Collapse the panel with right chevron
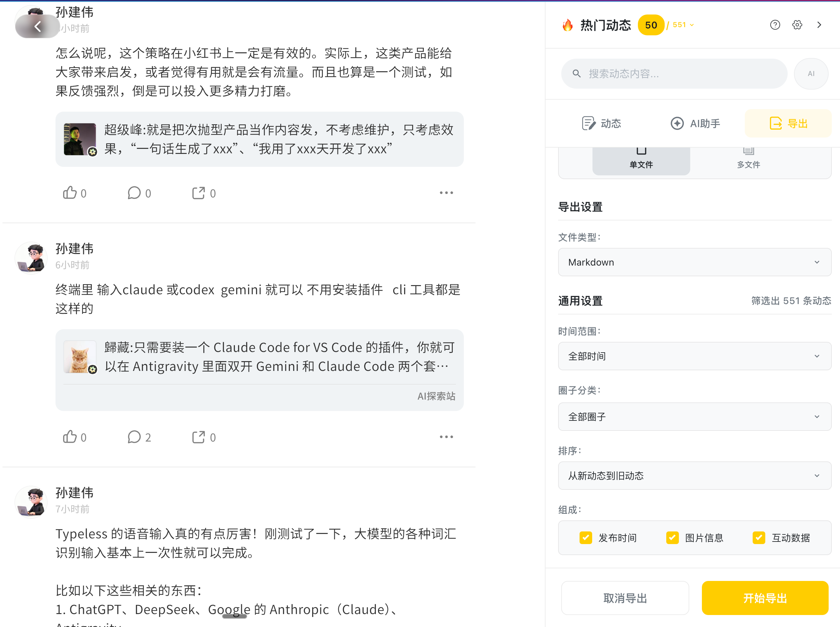Screen dimensions: 840x627 point(819,25)
